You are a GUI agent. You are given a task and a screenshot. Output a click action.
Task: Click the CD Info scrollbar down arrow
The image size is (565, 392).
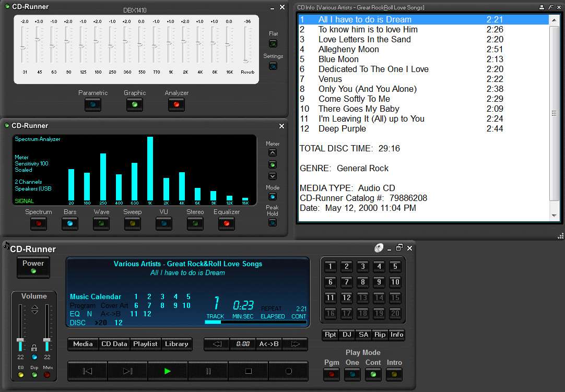(554, 216)
